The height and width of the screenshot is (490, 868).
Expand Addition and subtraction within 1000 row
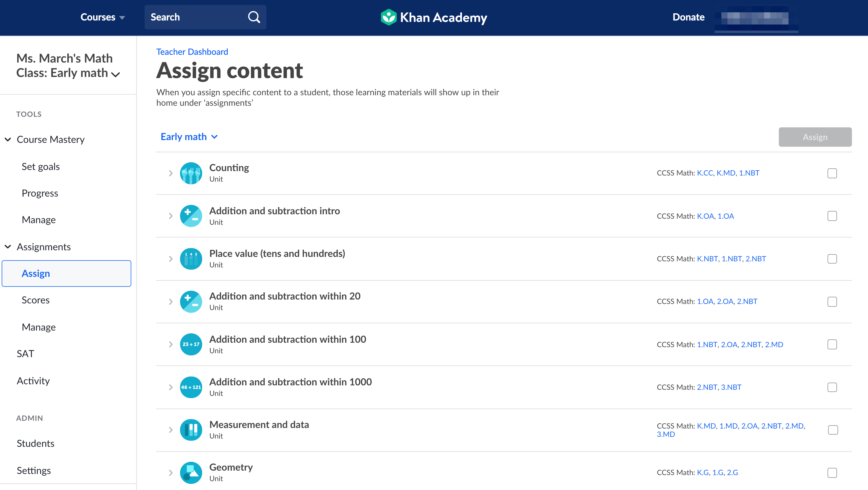pos(171,387)
